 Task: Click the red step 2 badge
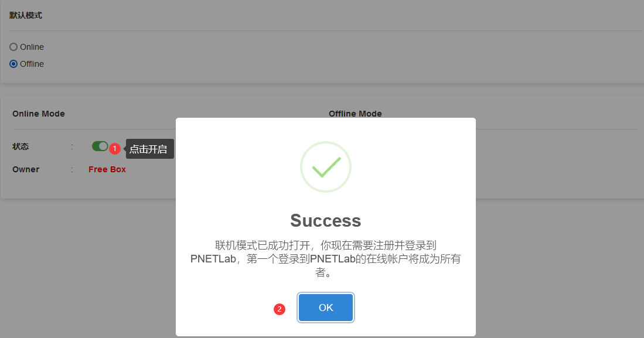[x=280, y=309]
